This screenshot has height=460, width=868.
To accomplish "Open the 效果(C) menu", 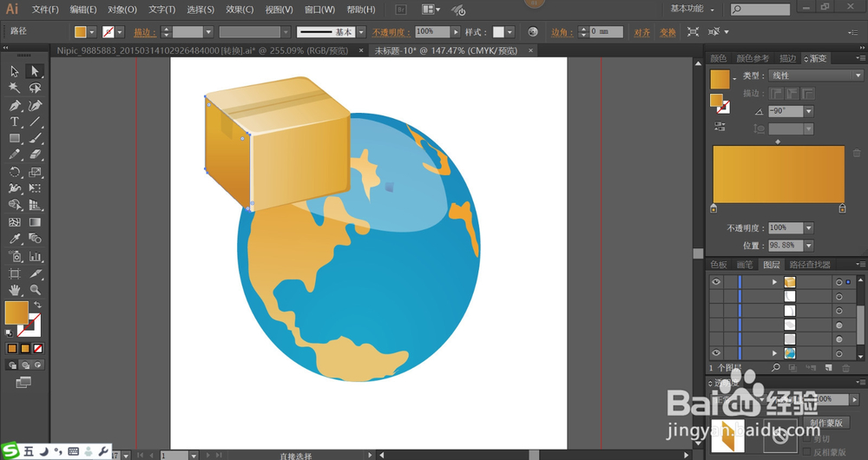I will [240, 10].
